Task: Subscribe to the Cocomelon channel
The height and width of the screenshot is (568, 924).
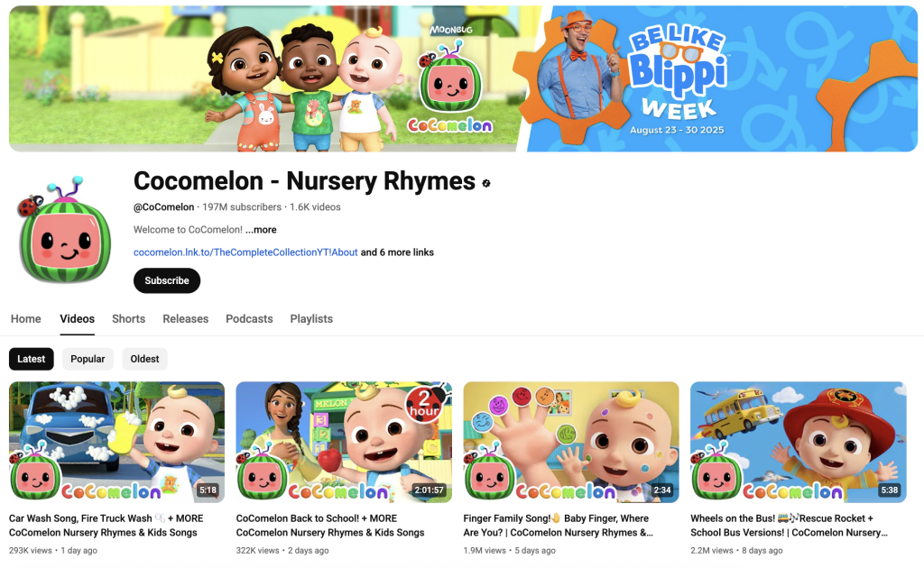Action: 167,280
